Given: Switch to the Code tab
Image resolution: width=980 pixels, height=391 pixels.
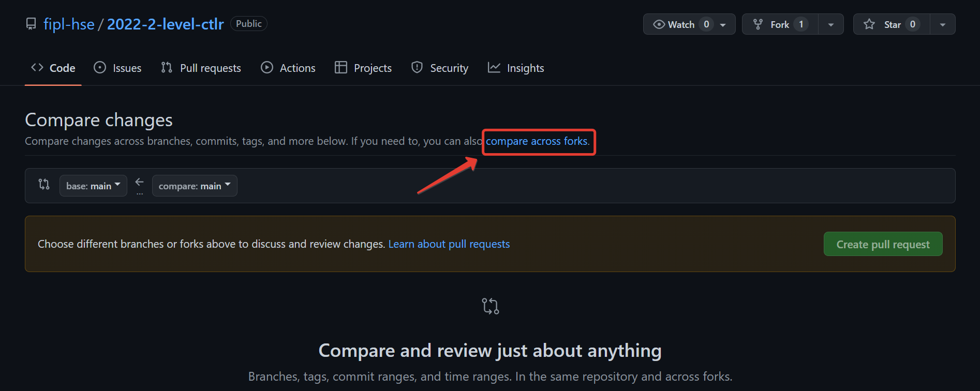Looking at the screenshot, I should pyautogui.click(x=53, y=68).
